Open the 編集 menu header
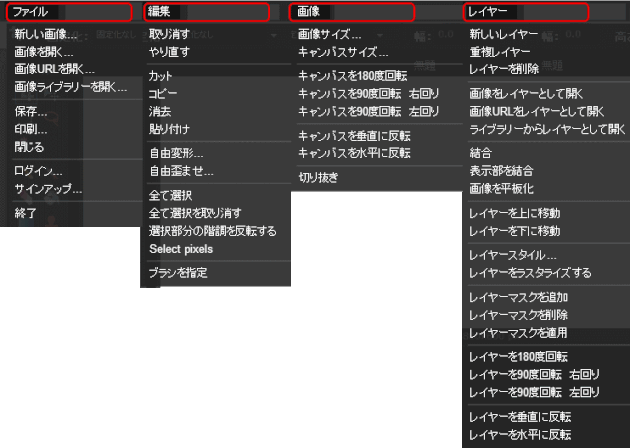630x448 pixels. (x=160, y=12)
